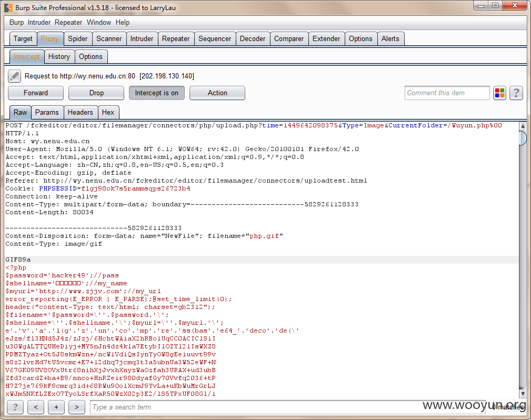This screenshot has width=531, height=420.
Task: Click the Request to http://wy.nenu.edu.cn:80 label
Action: tap(109, 76)
